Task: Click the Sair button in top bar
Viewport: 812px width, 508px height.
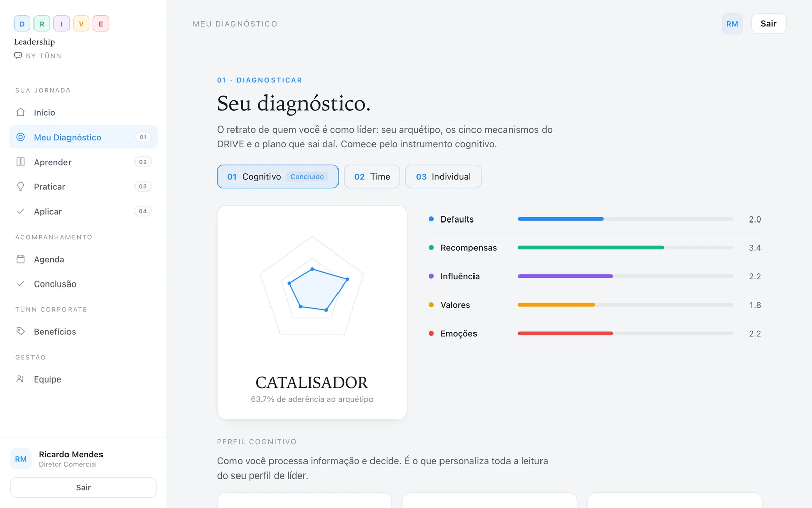Action: [x=768, y=24]
